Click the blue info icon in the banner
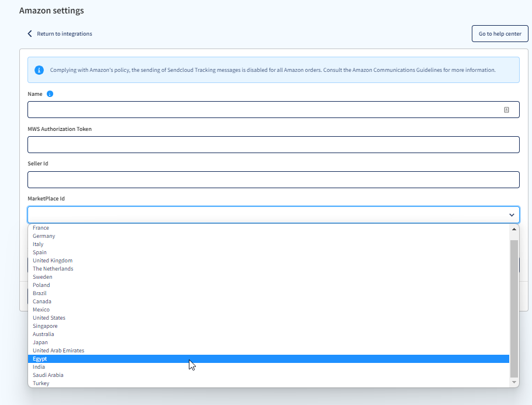Image resolution: width=532 pixels, height=405 pixels. [x=39, y=70]
